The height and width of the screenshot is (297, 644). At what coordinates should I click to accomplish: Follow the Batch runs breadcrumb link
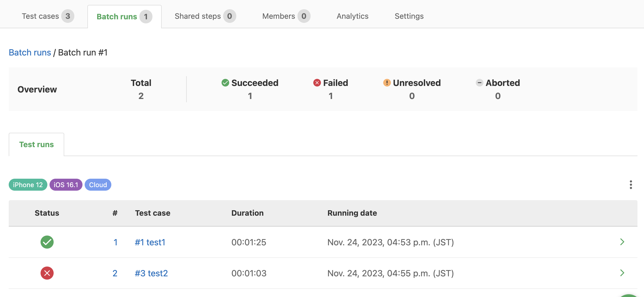point(30,52)
